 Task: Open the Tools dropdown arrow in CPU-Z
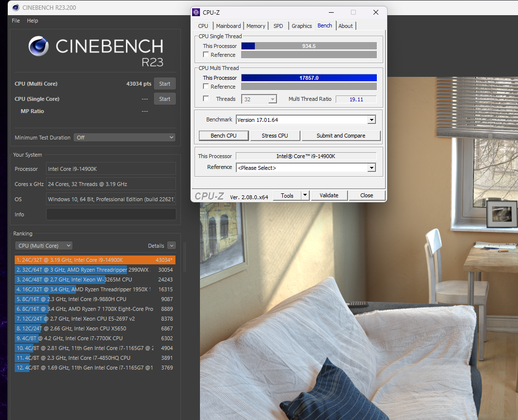(305, 195)
